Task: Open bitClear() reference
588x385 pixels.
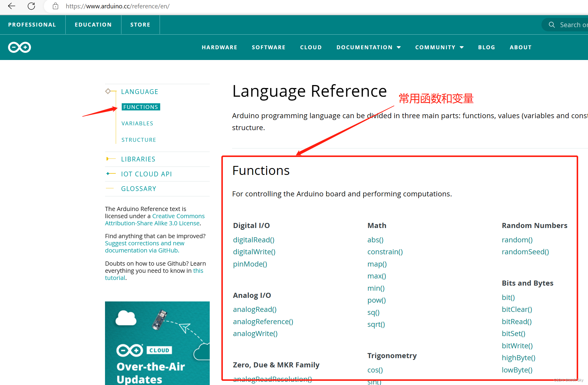Action: point(517,309)
